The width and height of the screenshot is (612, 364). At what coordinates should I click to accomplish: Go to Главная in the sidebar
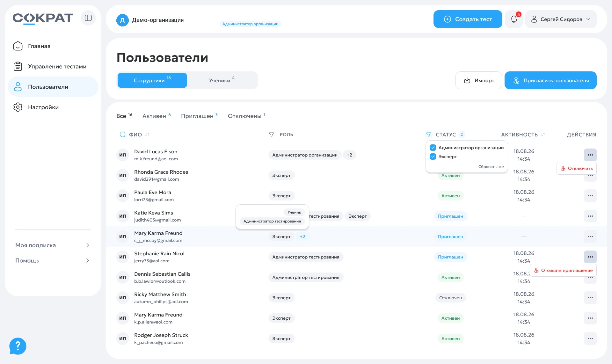53,46
